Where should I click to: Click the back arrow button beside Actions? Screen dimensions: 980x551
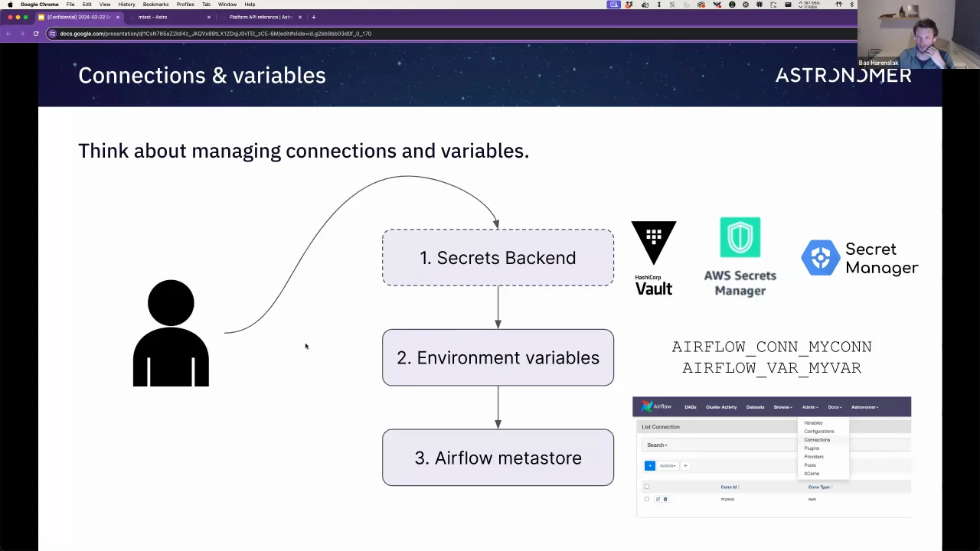(x=686, y=465)
